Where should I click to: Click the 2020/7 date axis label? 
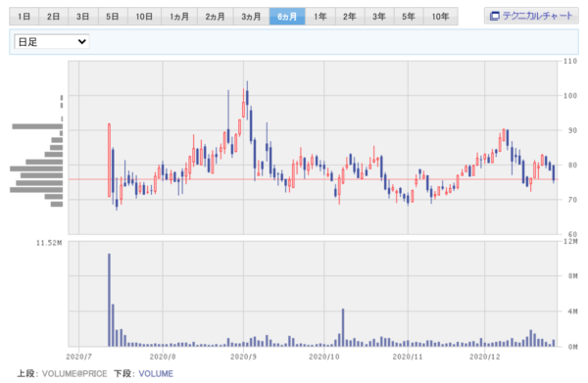click(78, 357)
